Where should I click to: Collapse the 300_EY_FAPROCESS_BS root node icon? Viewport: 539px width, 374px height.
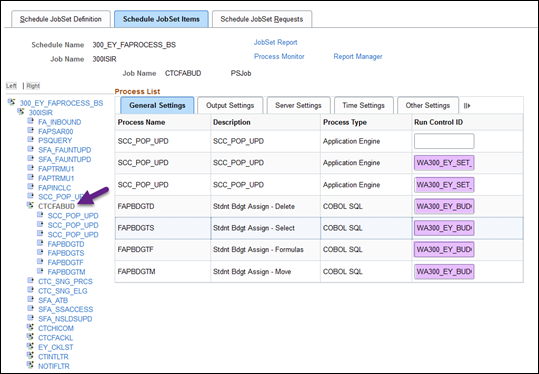(x=12, y=102)
